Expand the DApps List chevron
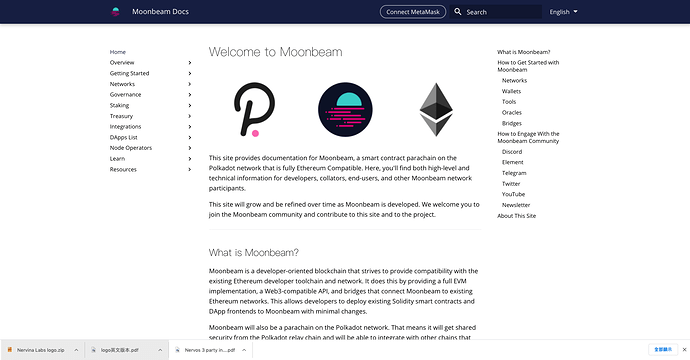 (x=190, y=137)
